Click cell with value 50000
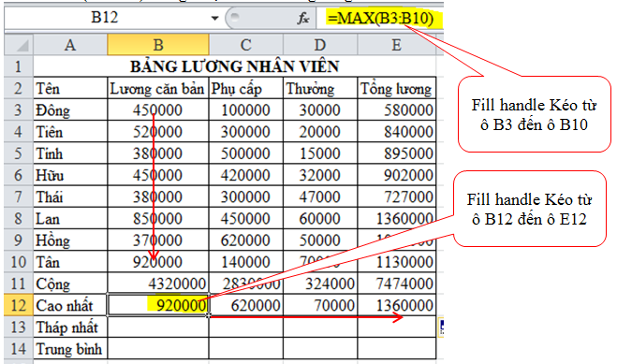The width and height of the screenshot is (617, 364). 320,240
